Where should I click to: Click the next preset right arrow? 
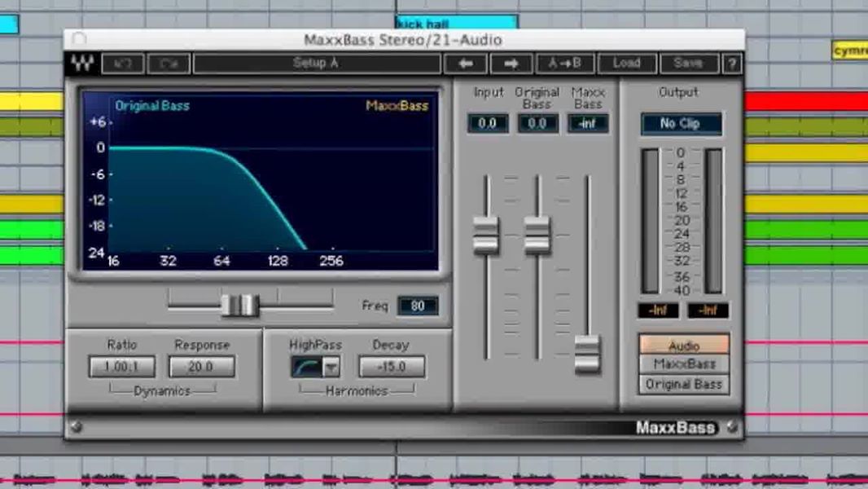(x=511, y=63)
